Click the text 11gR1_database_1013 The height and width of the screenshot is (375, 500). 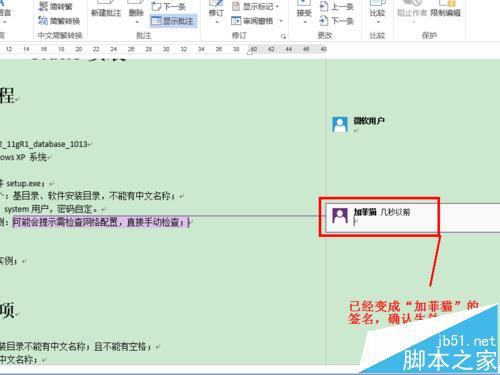48,144
